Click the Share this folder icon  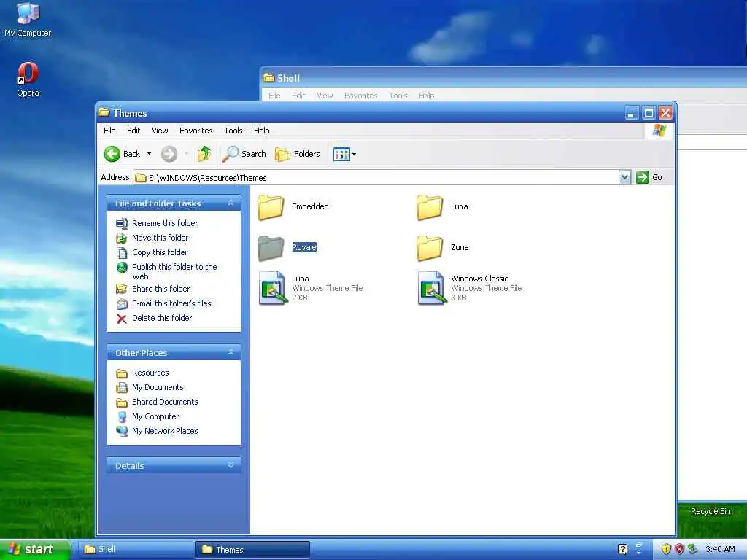(122, 289)
